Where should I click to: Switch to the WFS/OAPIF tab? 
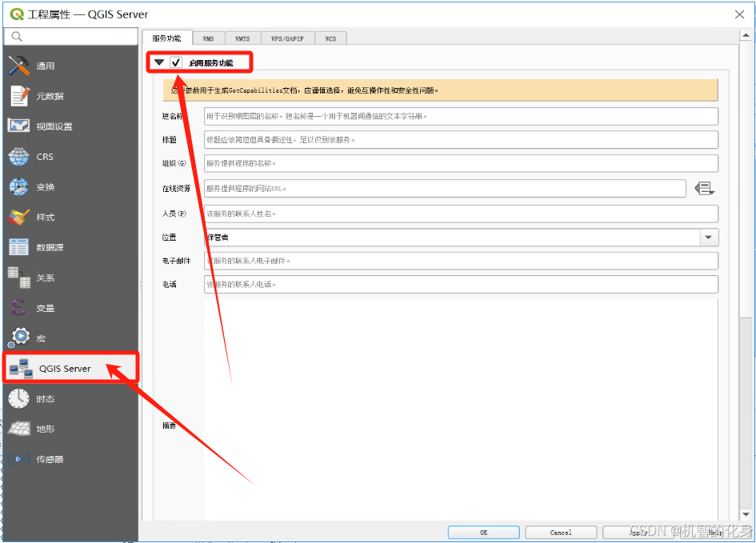287,38
